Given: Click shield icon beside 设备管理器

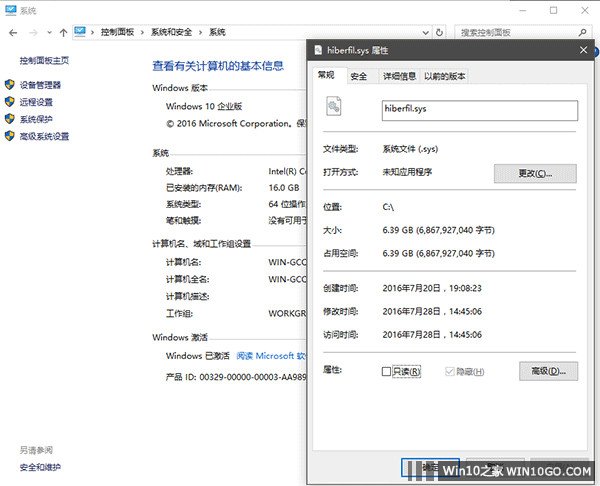Looking at the screenshot, I should pyautogui.click(x=10, y=85).
